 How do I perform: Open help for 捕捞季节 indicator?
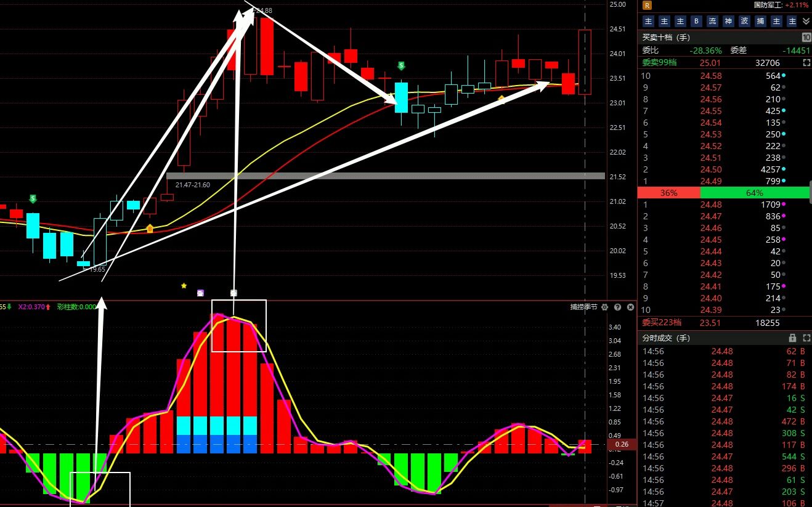tap(617, 307)
